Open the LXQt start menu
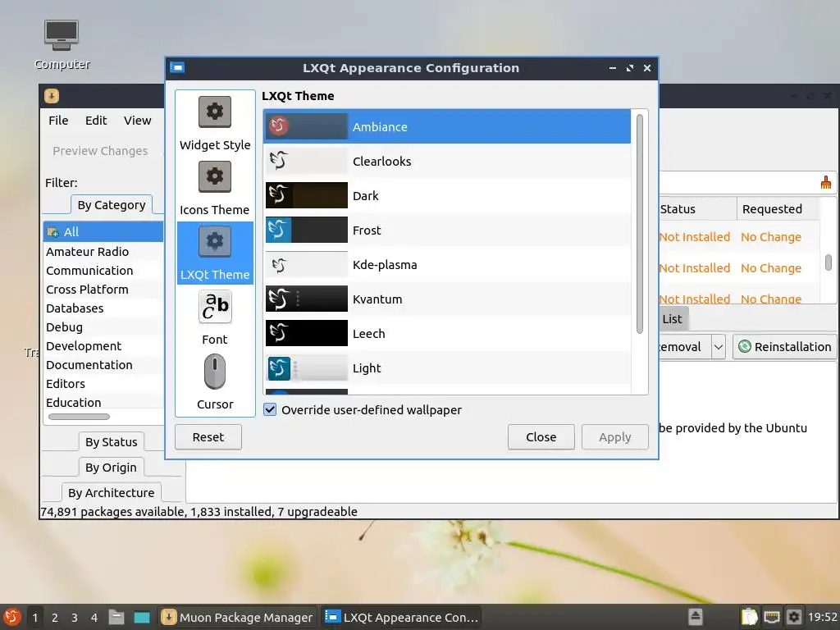 click(x=11, y=617)
